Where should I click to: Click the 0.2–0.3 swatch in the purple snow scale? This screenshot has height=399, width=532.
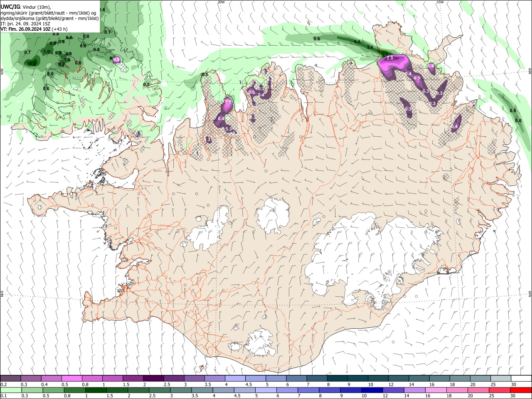click(10, 379)
